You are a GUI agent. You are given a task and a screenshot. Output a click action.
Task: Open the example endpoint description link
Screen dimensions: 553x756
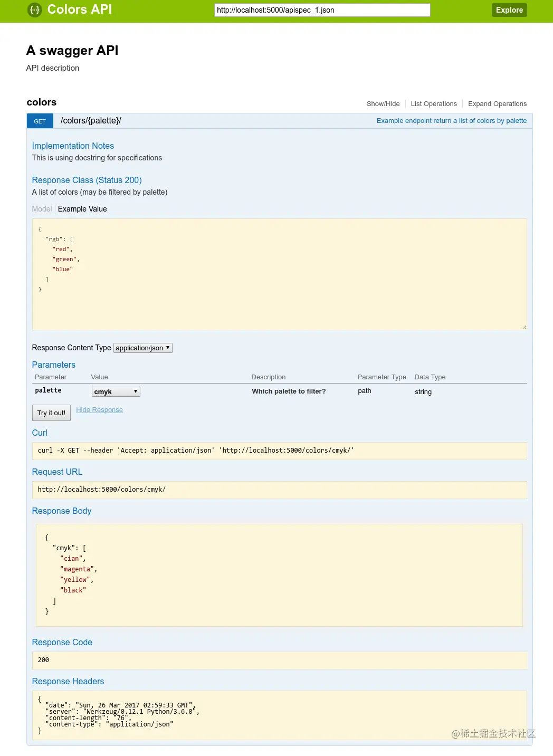(x=451, y=121)
